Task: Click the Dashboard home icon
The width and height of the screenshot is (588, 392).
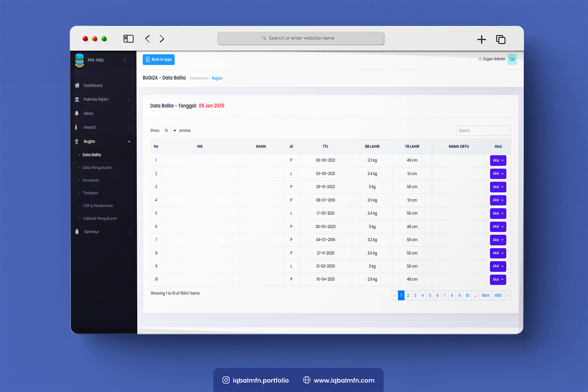Action: 77,85
